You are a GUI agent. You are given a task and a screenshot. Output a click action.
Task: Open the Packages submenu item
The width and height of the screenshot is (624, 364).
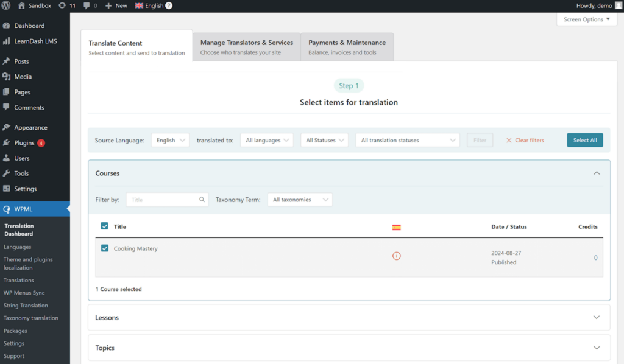[x=15, y=331]
